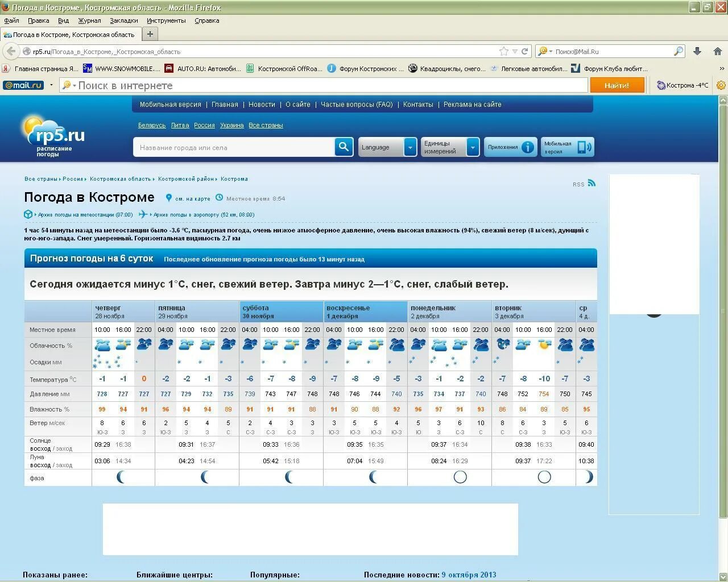
Task: Go to Firefox home page icon
Action: [718, 51]
